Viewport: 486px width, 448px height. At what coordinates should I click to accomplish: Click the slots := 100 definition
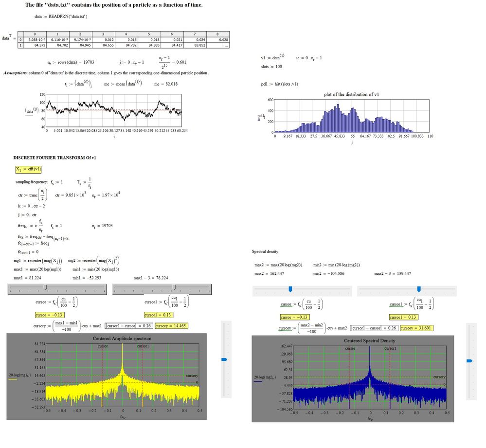pyautogui.click(x=271, y=67)
